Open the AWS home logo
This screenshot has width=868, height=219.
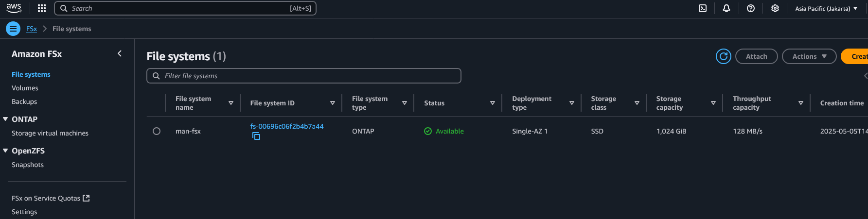[x=14, y=8]
